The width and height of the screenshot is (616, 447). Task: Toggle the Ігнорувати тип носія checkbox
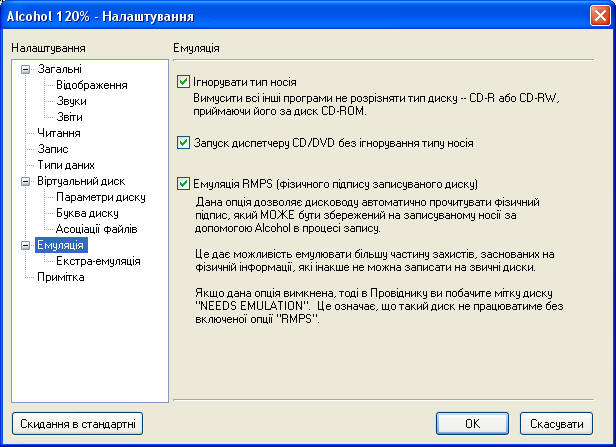[182, 82]
